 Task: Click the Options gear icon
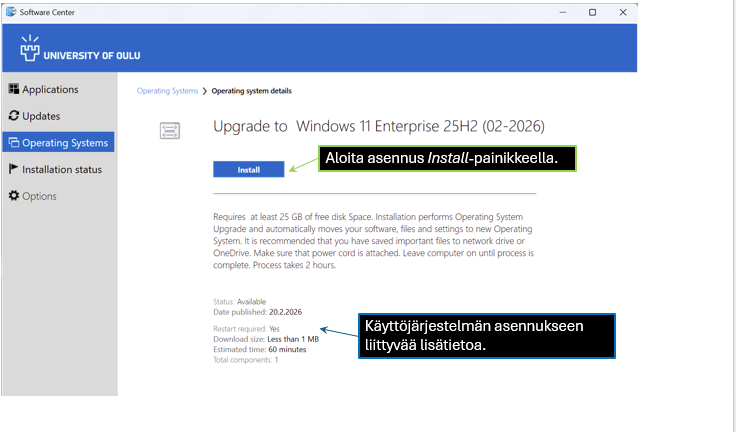(14, 195)
